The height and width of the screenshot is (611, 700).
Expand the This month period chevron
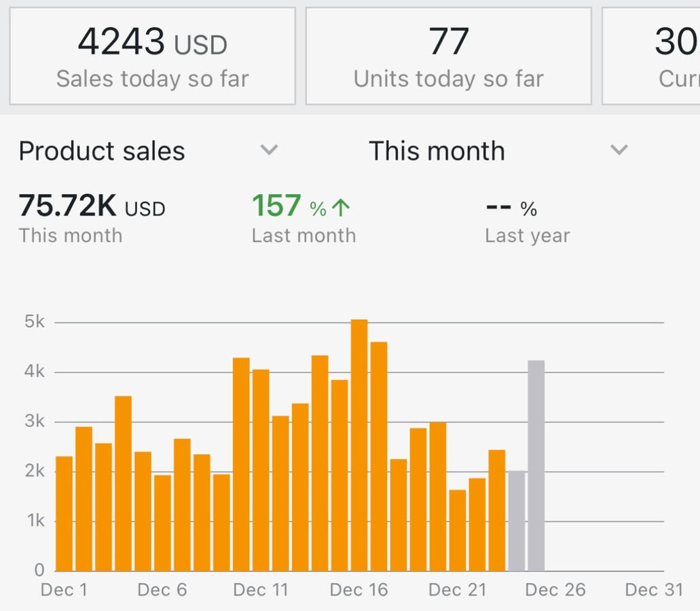tap(619, 150)
